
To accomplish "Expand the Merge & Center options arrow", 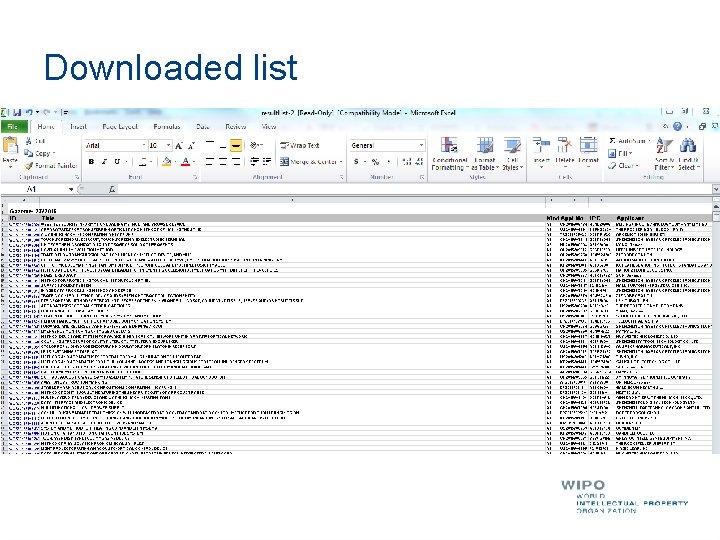I will (x=341, y=162).
